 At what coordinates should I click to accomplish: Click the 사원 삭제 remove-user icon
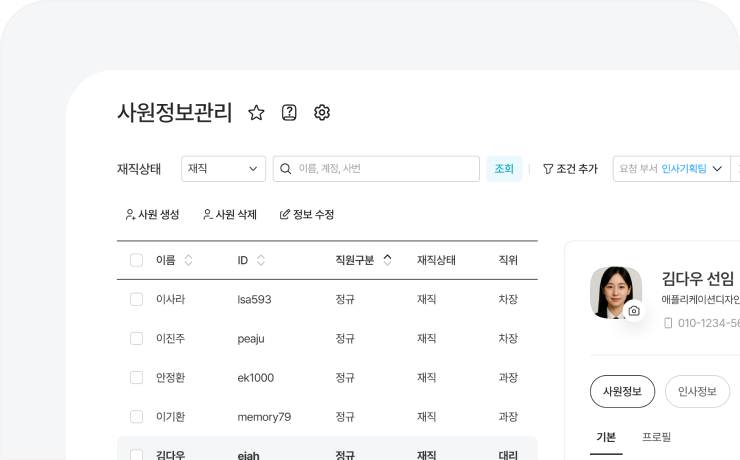[x=208, y=215]
